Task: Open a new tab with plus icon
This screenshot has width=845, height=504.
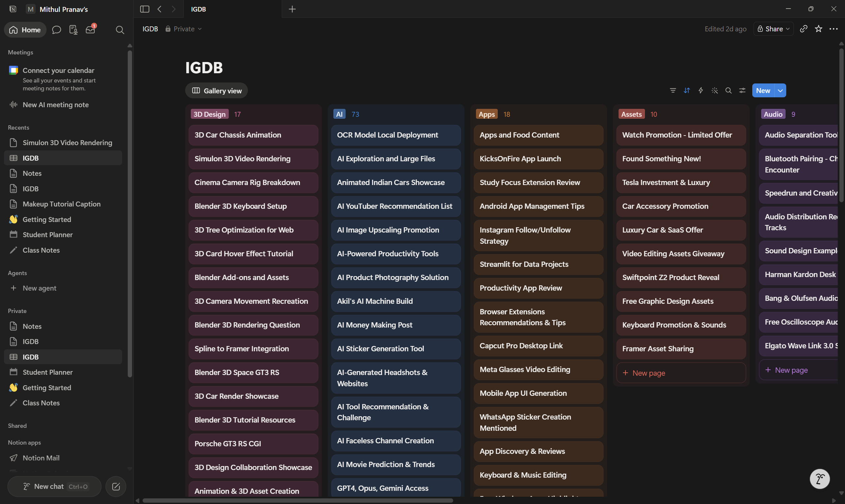Action: point(292,9)
